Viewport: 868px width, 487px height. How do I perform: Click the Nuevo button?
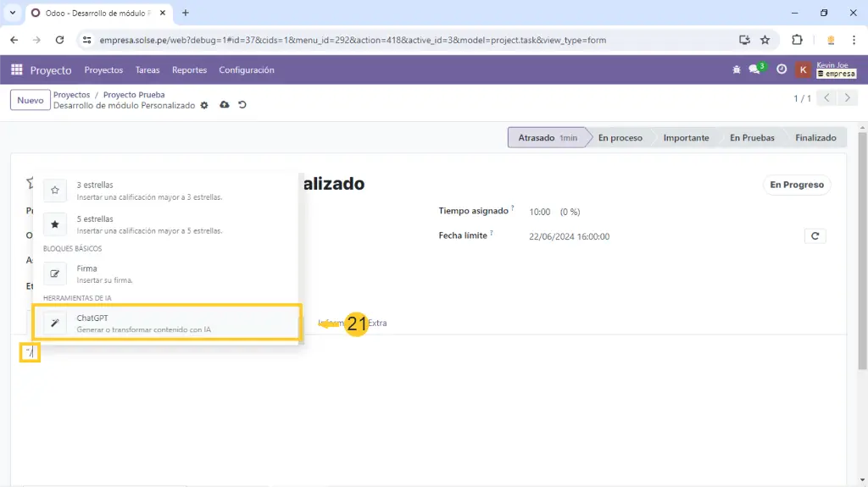click(31, 101)
